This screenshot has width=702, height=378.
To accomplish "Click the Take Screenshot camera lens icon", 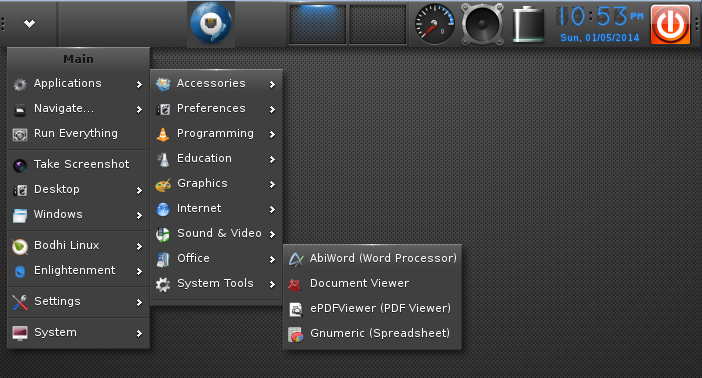I will click(x=20, y=165).
